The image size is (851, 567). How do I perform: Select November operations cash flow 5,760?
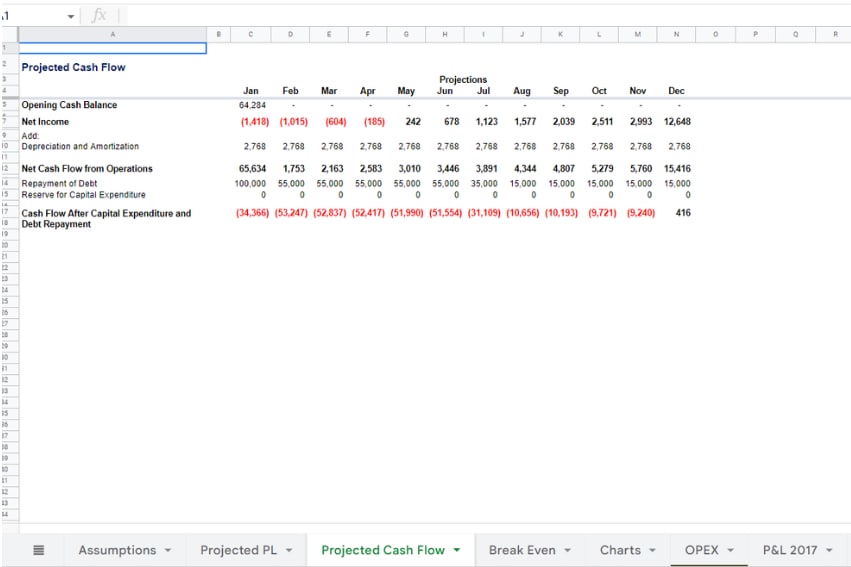pyautogui.click(x=640, y=169)
